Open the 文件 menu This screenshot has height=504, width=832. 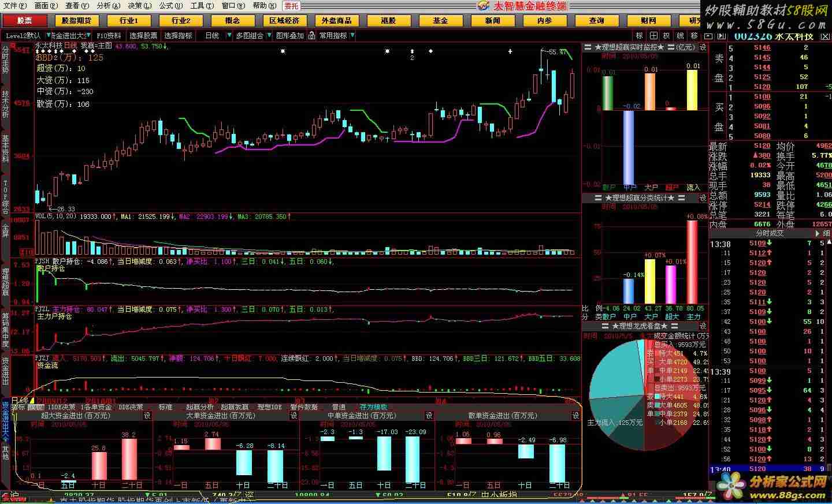(x=14, y=6)
